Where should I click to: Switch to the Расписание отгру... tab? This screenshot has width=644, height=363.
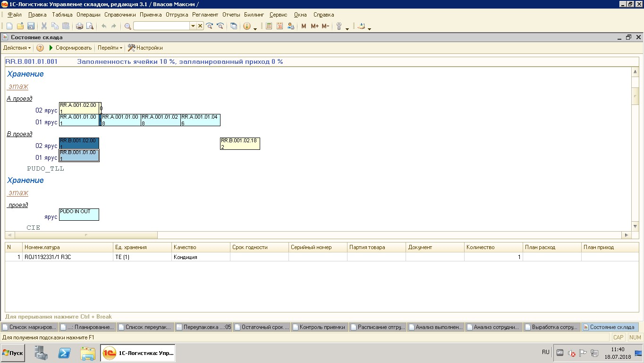click(x=378, y=327)
